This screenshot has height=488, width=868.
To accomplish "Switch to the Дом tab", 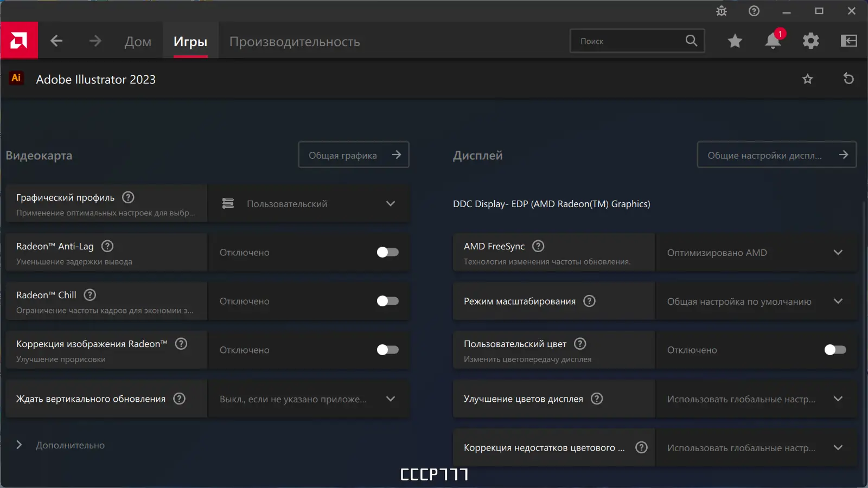I will (x=138, y=41).
